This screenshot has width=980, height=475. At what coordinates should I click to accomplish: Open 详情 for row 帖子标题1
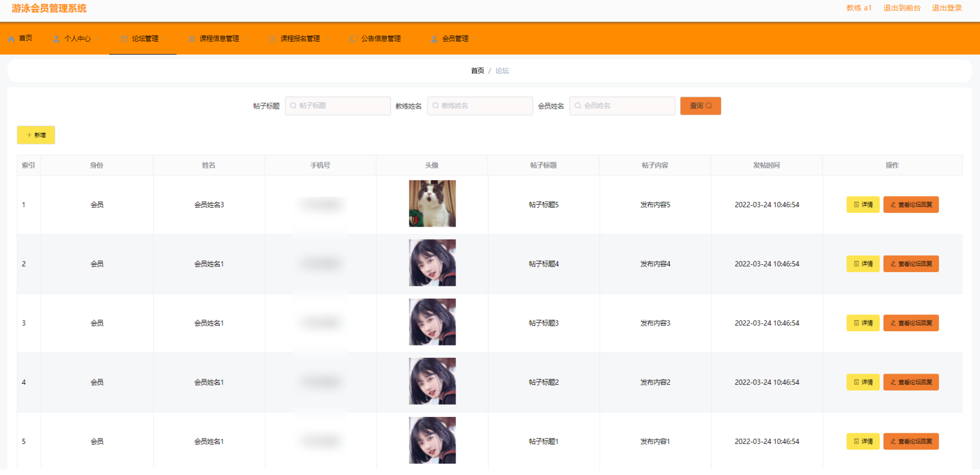(863, 442)
